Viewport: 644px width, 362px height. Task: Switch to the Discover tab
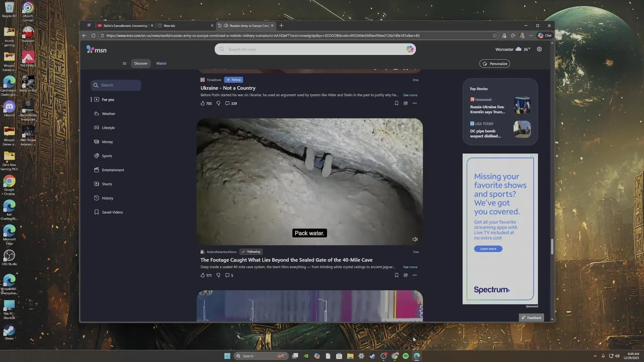[141, 63]
